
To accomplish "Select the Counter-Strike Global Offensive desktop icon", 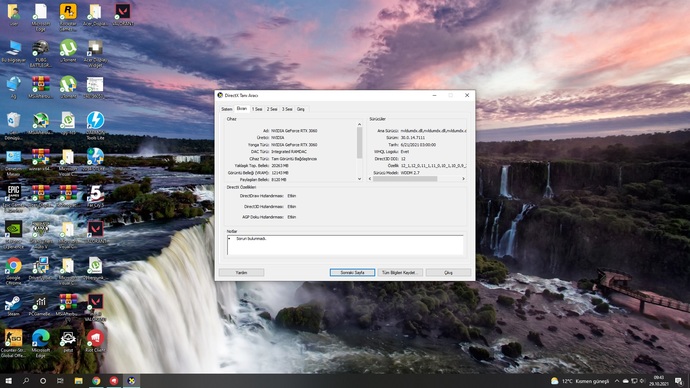I will [13, 343].
